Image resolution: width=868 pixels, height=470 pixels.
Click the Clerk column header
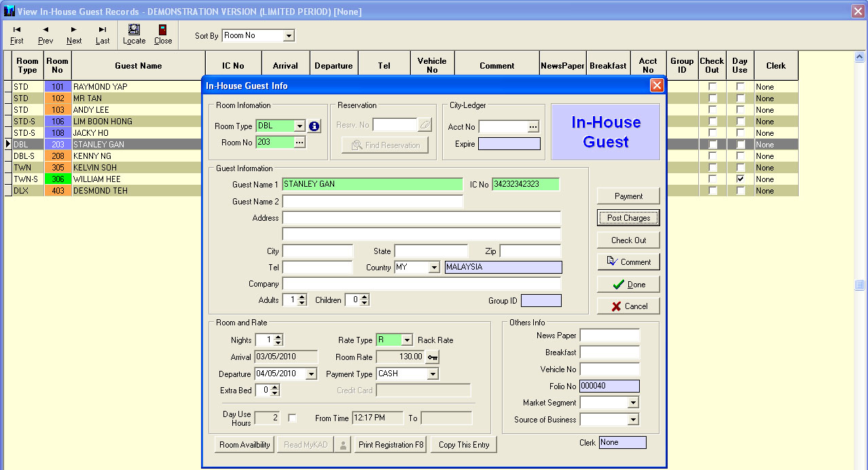(776, 66)
